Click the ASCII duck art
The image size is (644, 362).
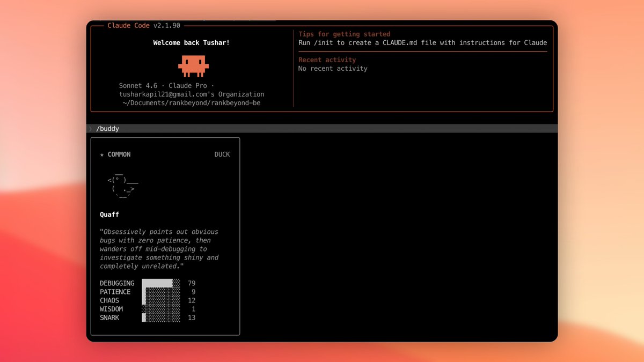pyautogui.click(x=123, y=184)
